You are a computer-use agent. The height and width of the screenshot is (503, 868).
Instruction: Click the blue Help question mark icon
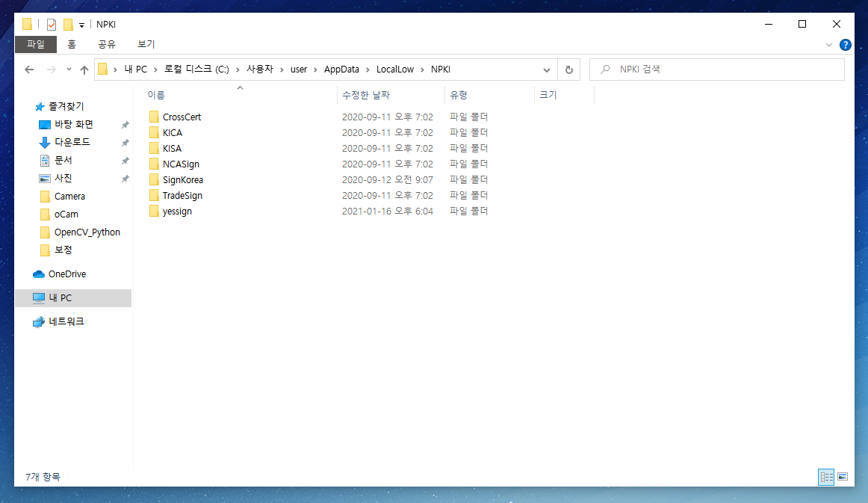pos(846,45)
